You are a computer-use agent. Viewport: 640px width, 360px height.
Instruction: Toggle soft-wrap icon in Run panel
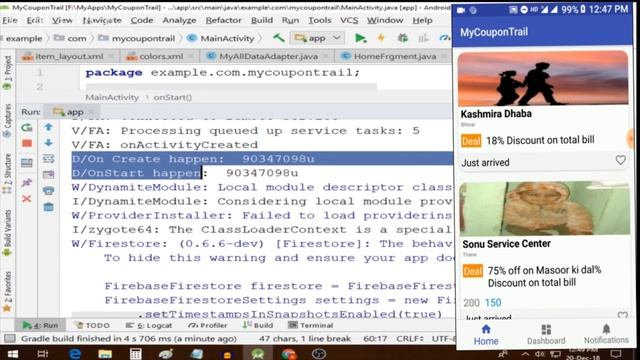coord(49,158)
